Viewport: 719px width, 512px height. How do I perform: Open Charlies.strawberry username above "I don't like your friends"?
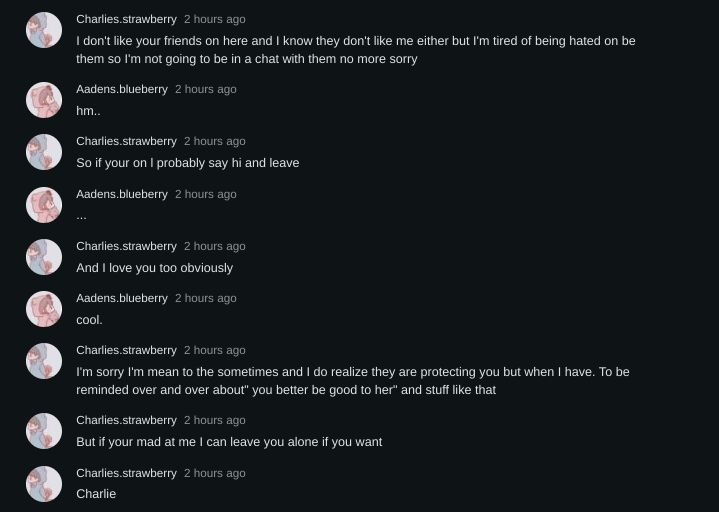pyautogui.click(x=126, y=19)
